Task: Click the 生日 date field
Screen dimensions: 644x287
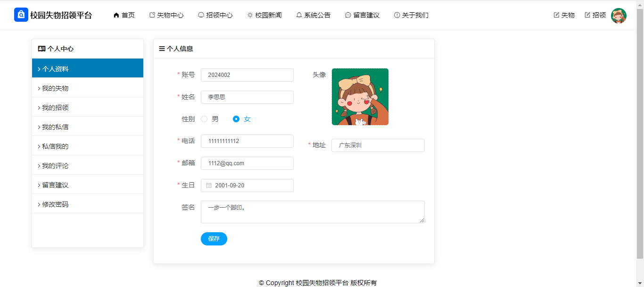Action: click(247, 186)
